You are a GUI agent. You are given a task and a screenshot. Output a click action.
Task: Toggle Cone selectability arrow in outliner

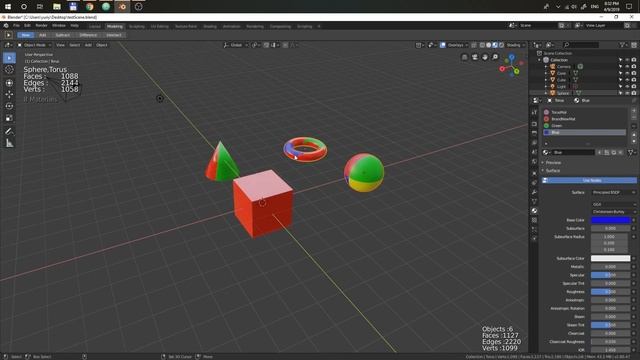(621, 73)
